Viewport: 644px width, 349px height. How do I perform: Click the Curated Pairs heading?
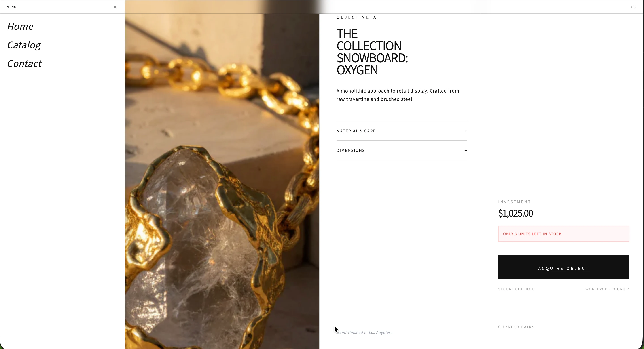(x=516, y=327)
